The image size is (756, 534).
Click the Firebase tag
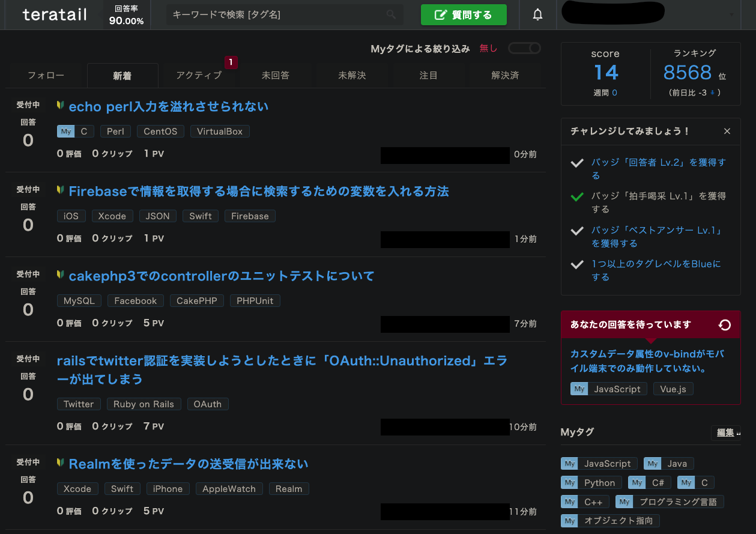pos(250,216)
